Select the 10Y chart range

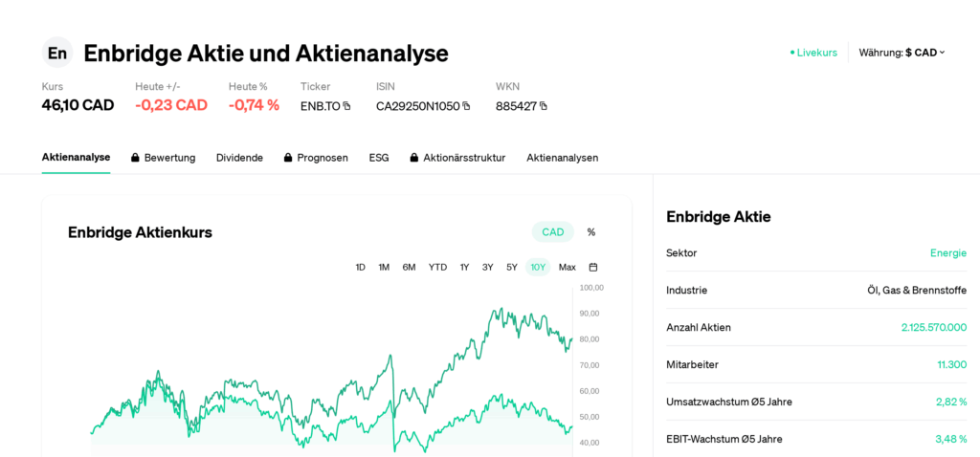pyautogui.click(x=538, y=267)
